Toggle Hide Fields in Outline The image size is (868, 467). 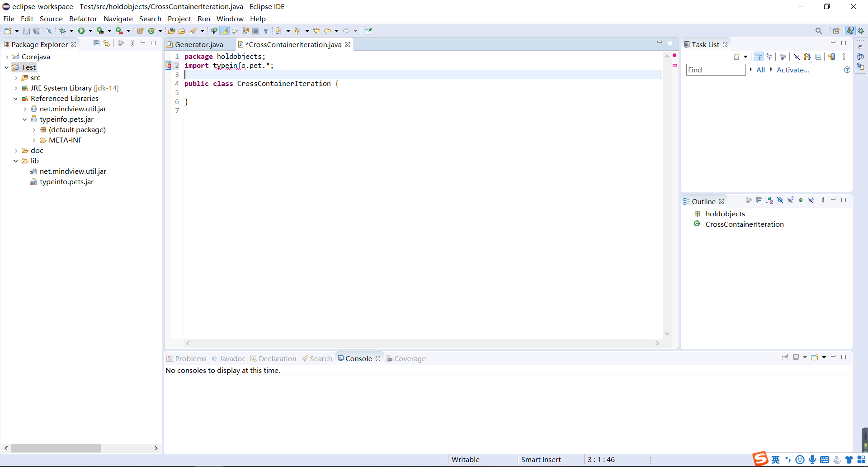(780, 200)
